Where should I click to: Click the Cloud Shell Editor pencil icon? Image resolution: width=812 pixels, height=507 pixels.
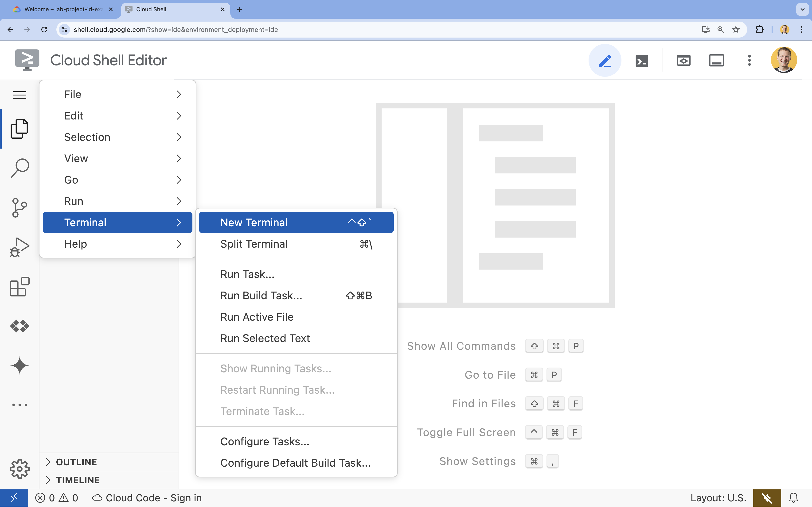point(605,60)
